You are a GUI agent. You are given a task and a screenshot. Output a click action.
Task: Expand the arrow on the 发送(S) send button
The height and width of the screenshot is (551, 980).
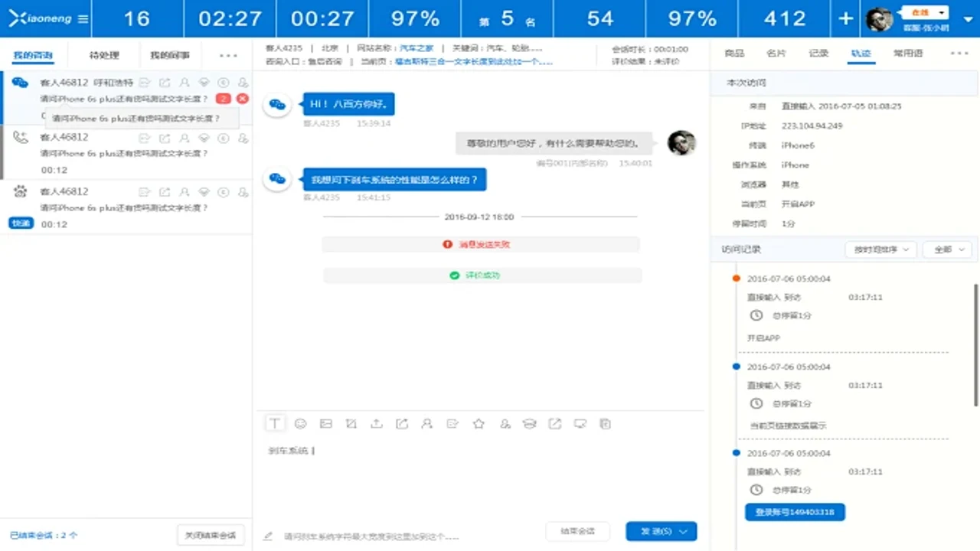[x=684, y=531]
